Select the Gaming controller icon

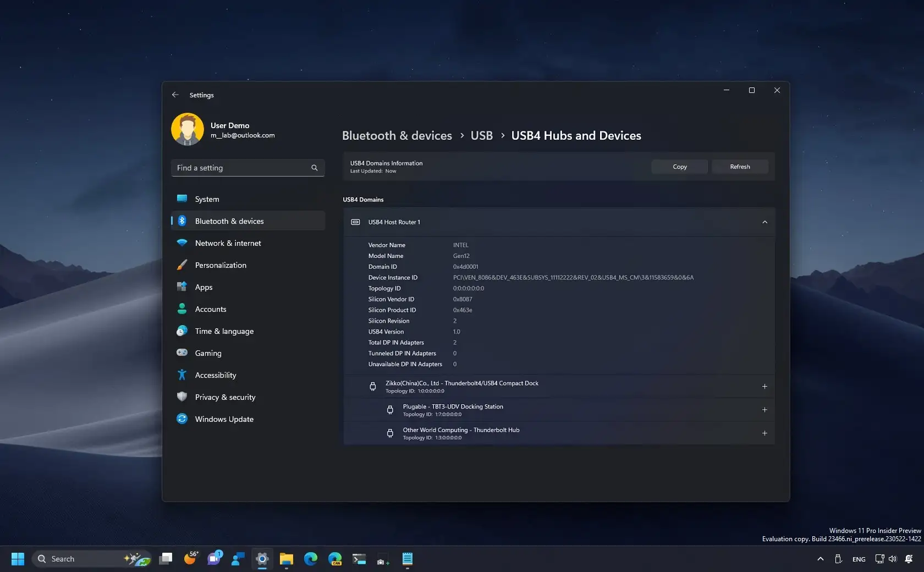tap(183, 353)
